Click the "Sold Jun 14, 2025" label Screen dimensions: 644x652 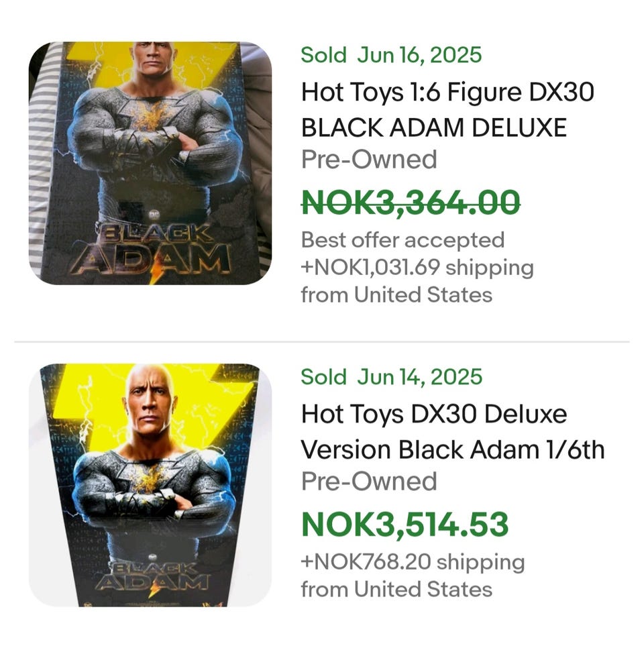point(391,376)
